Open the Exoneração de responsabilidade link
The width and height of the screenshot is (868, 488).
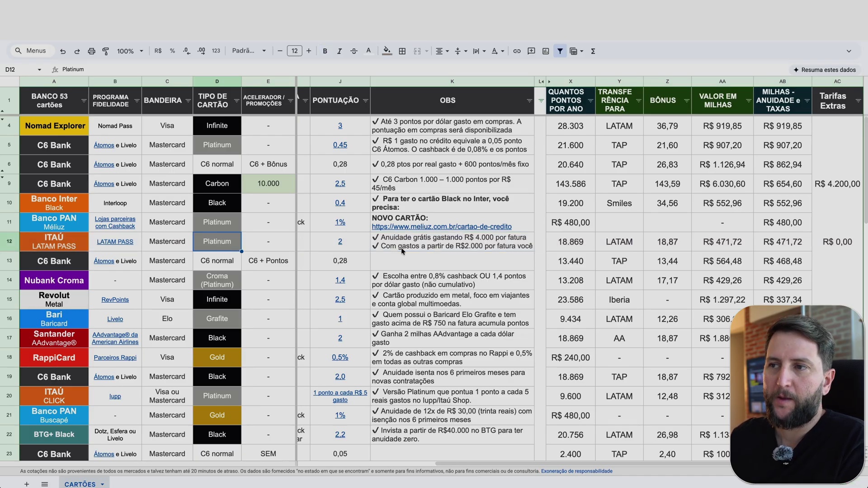576,471
